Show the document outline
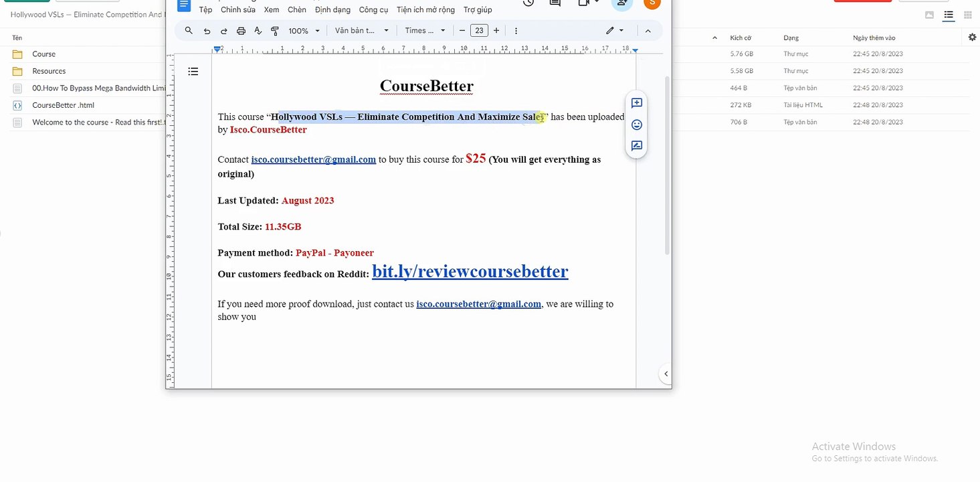Image resolution: width=980 pixels, height=482 pixels. (193, 72)
